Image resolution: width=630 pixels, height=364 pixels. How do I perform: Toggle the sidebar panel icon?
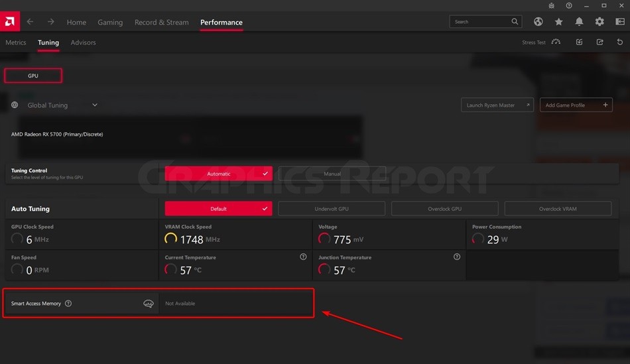click(620, 22)
